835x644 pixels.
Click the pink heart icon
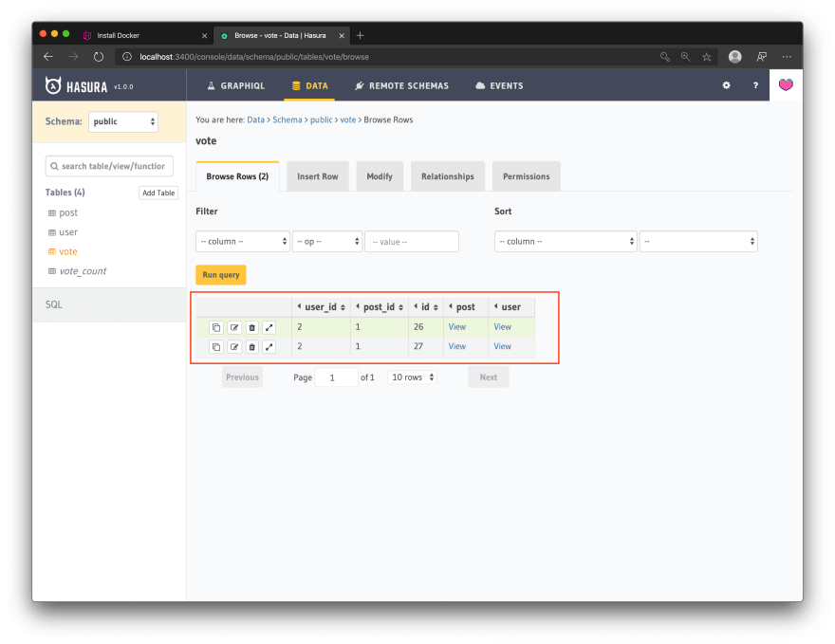coord(786,84)
